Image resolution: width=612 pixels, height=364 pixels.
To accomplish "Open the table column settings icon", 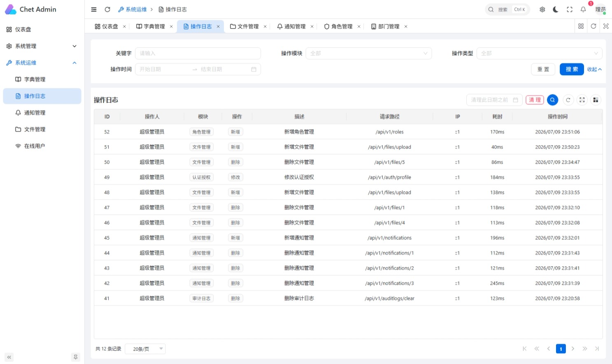I will pos(596,100).
